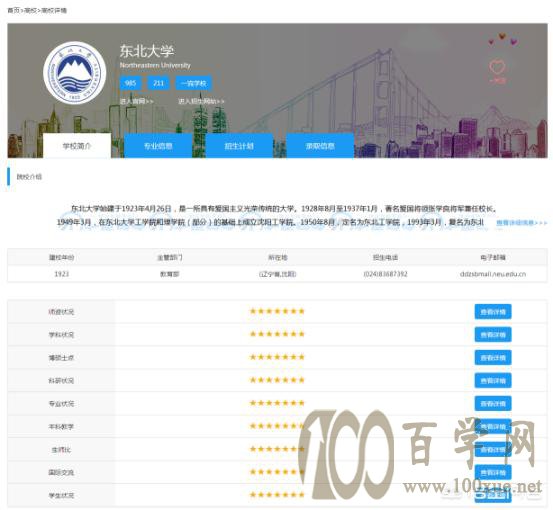Click the 建校年份 column header
Screen dimensions: 553x510
point(61,257)
